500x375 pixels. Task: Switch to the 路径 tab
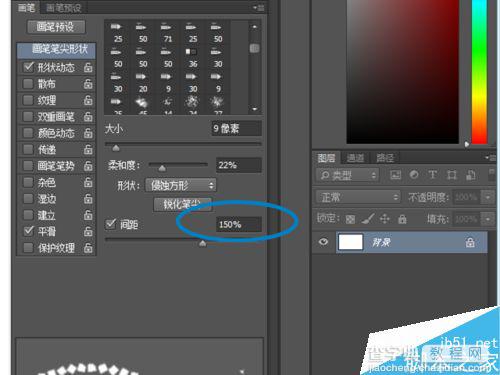click(385, 158)
